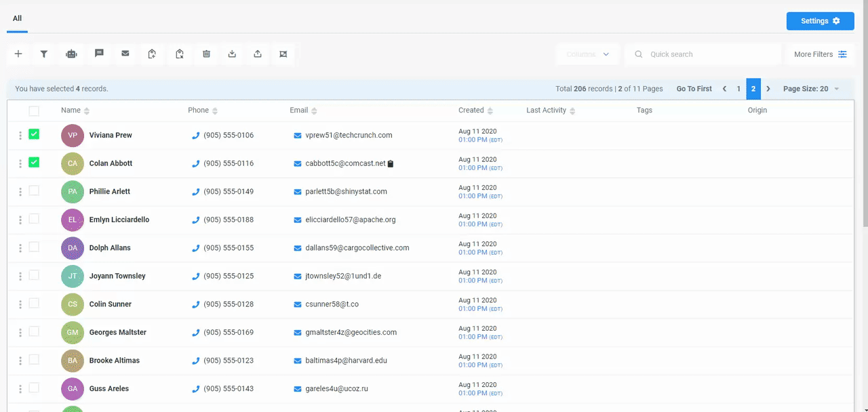The image size is (868, 412).
Task: Click the trash delete icon
Action: pyautogui.click(x=207, y=54)
